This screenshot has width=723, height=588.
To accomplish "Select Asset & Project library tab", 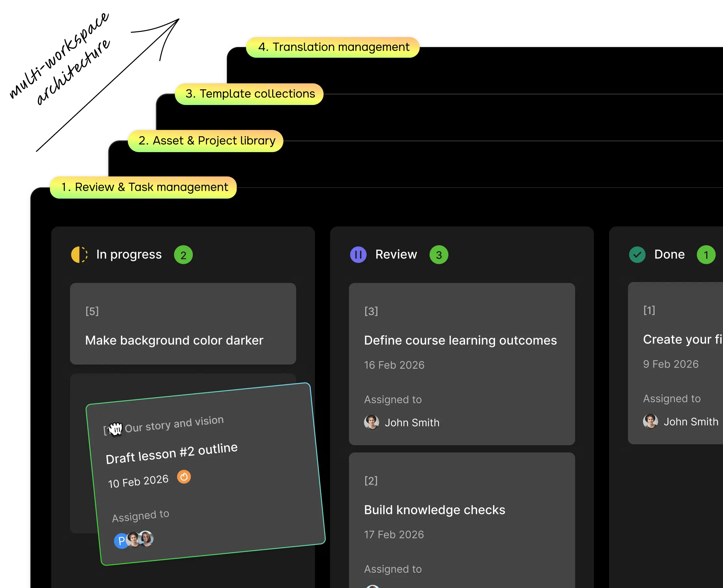I will tap(206, 140).
